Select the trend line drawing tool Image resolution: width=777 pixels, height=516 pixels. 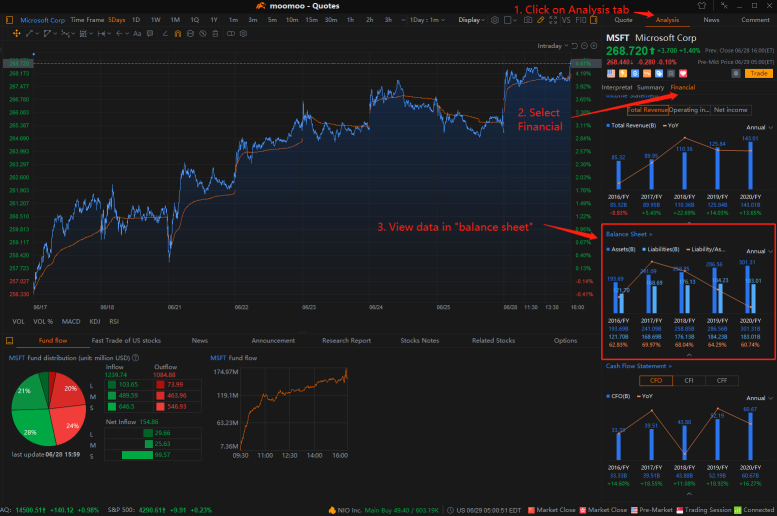pyautogui.click(x=29, y=34)
